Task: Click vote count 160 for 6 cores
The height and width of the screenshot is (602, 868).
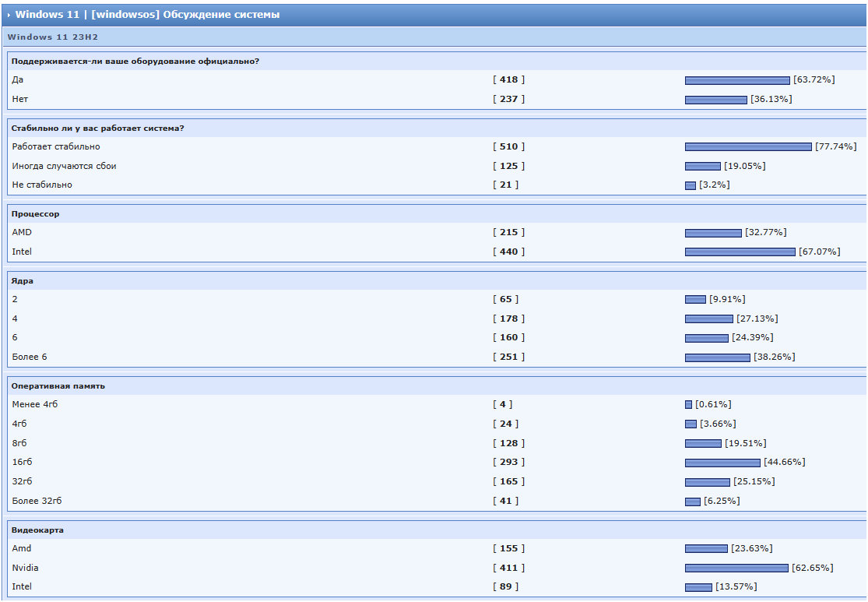Action: click(508, 338)
